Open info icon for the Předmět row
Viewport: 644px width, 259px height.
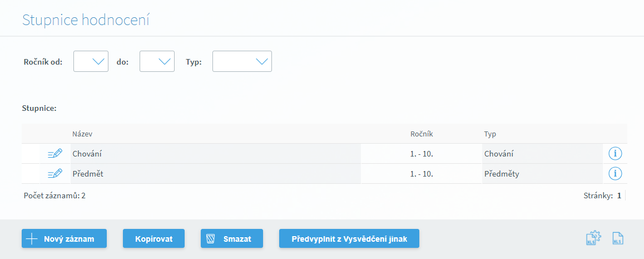pos(615,174)
